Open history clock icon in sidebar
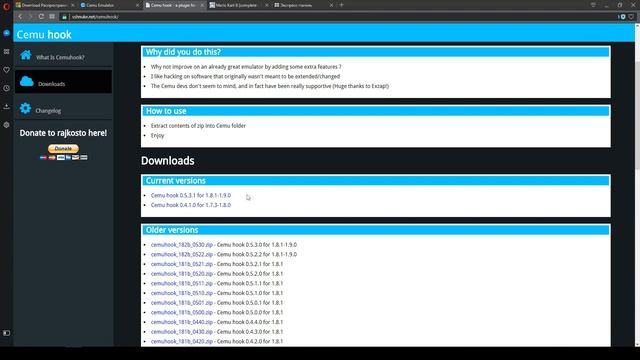Screen dimensions: 640x360 tap(6, 88)
